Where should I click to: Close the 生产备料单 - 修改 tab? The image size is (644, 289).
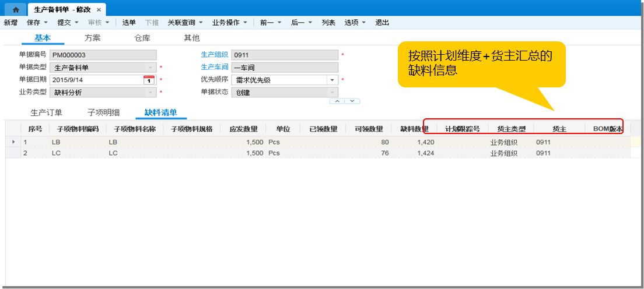pos(99,10)
